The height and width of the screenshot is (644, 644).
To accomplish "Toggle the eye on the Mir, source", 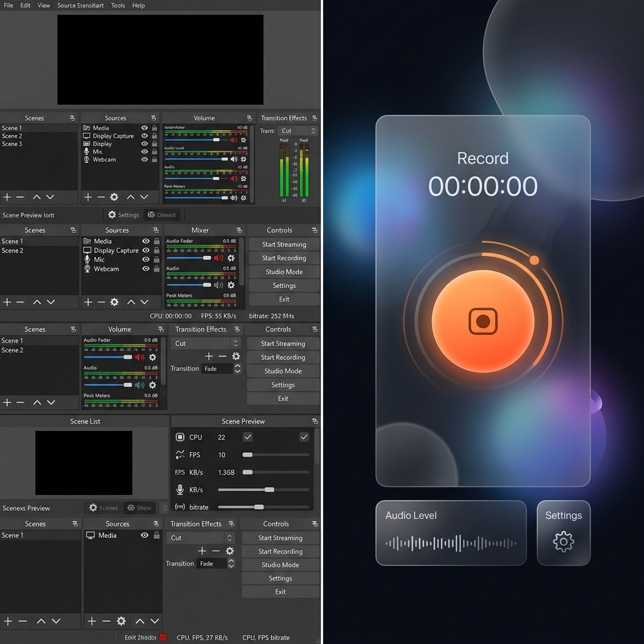I will (x=145, y=152).
